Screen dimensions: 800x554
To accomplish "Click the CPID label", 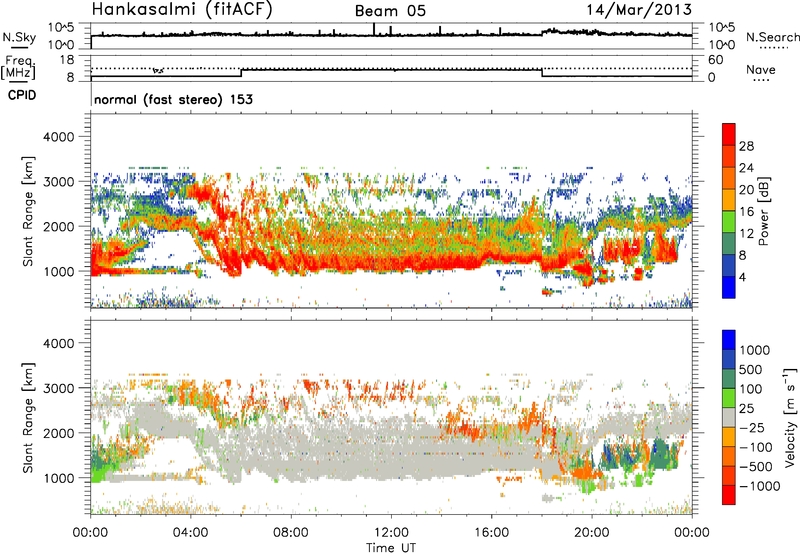I will 22,95.
